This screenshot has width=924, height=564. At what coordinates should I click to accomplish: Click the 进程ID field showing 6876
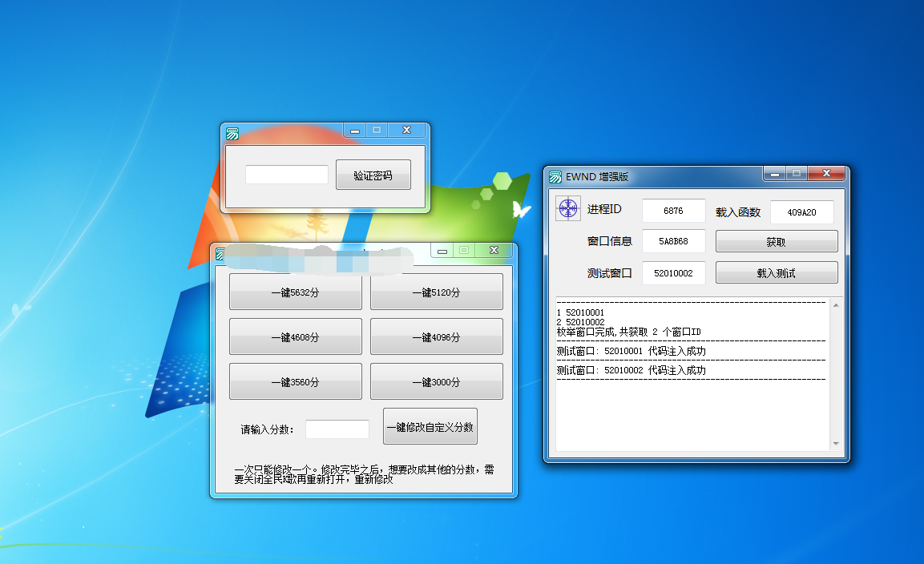point(673,211)
